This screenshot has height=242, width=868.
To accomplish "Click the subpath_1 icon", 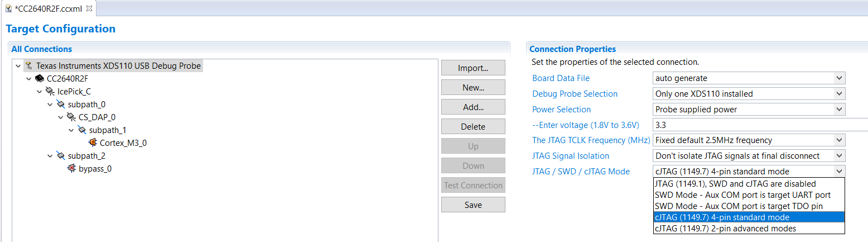I will 81,130.
